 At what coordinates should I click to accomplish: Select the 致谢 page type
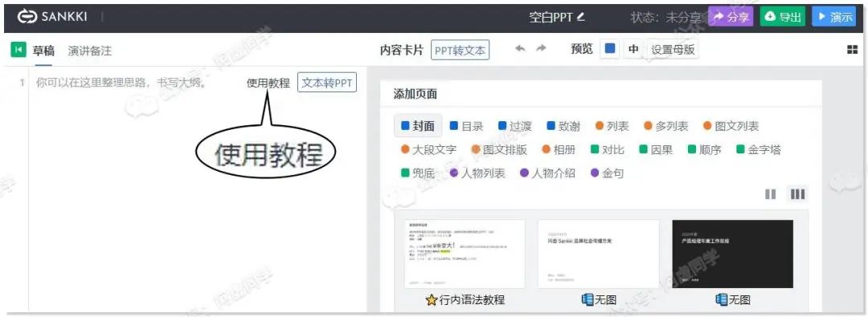563,126
